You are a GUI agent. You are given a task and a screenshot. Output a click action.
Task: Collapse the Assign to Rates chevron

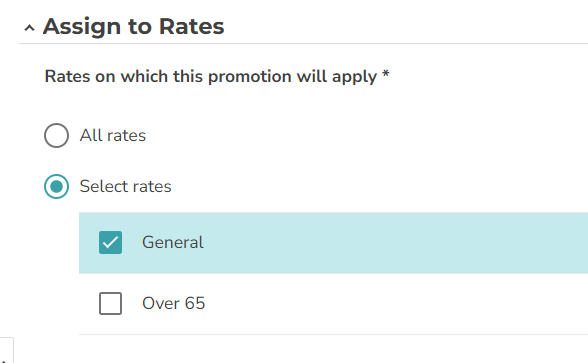tap(29, 27)
